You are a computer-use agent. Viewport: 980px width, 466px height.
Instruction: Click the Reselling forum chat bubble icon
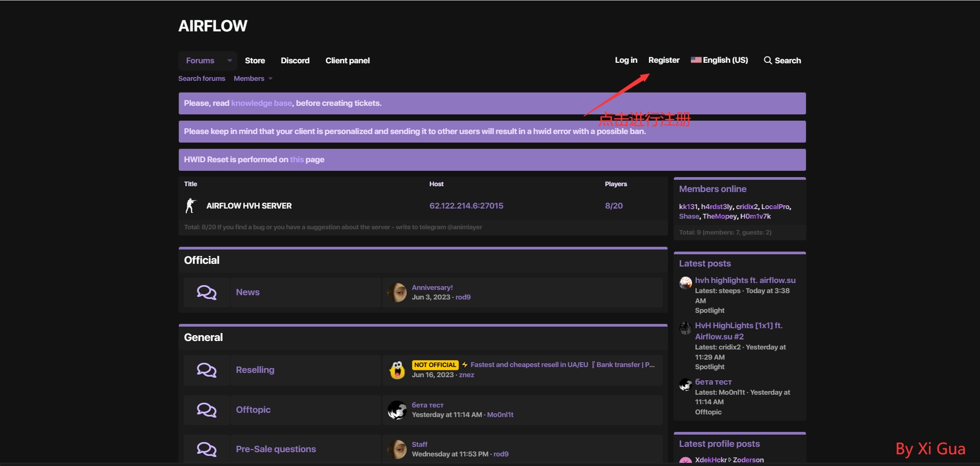[x=207, y=370]
